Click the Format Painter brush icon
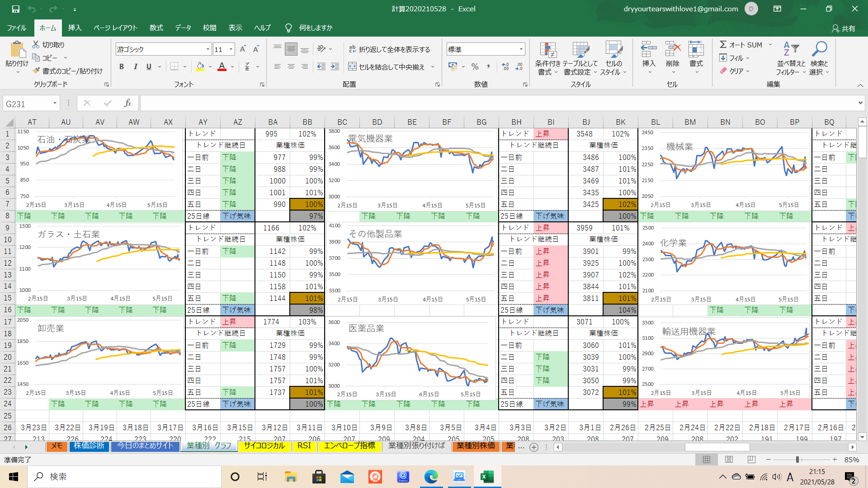This screenshot has width=868, height=488. point(37,71)
